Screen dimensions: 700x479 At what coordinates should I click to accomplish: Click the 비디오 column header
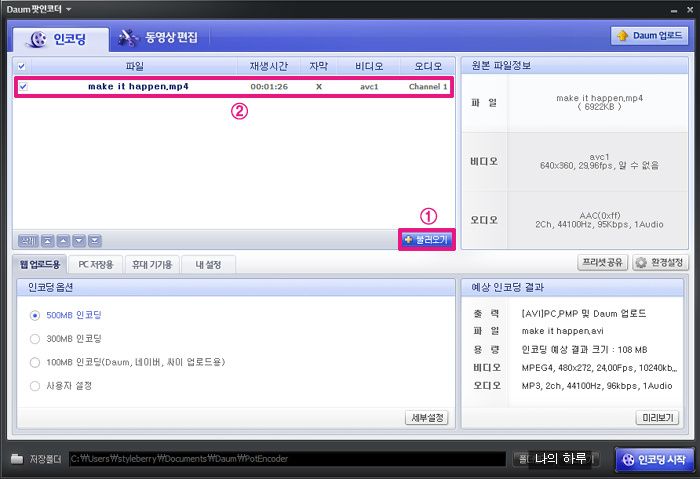(x=369, y=66)
